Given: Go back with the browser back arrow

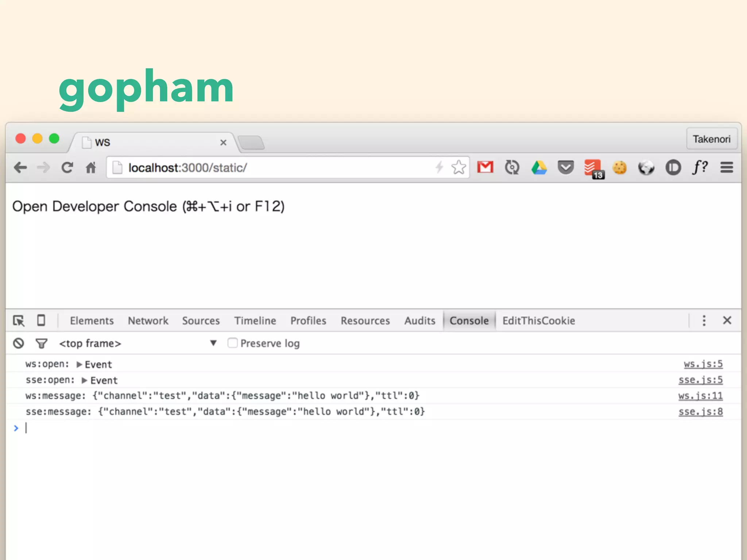Looking at the screenshot, I should click(20, 168).
